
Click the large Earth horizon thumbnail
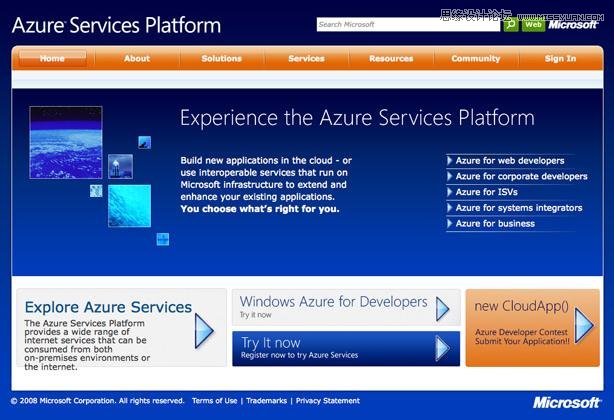click(66, 142)
